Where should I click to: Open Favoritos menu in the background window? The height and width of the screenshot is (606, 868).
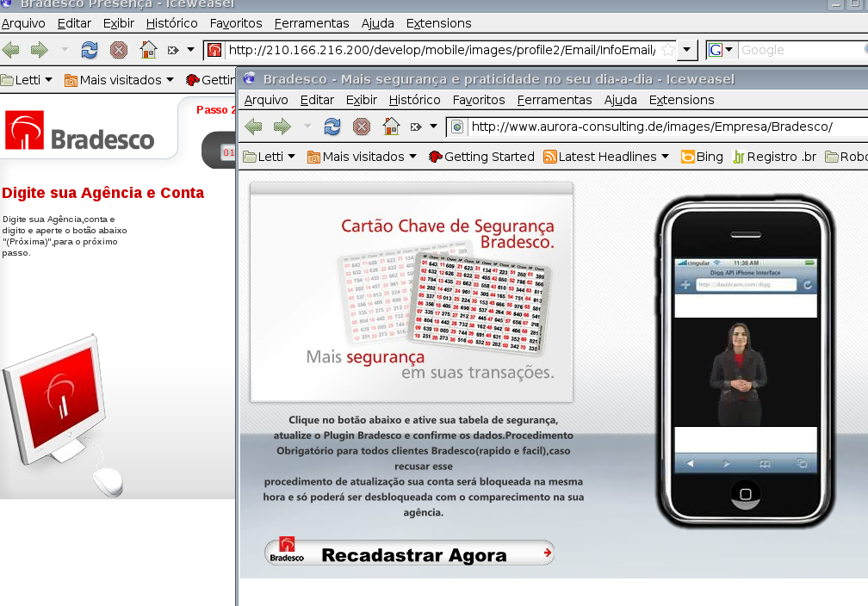point(236,23)
